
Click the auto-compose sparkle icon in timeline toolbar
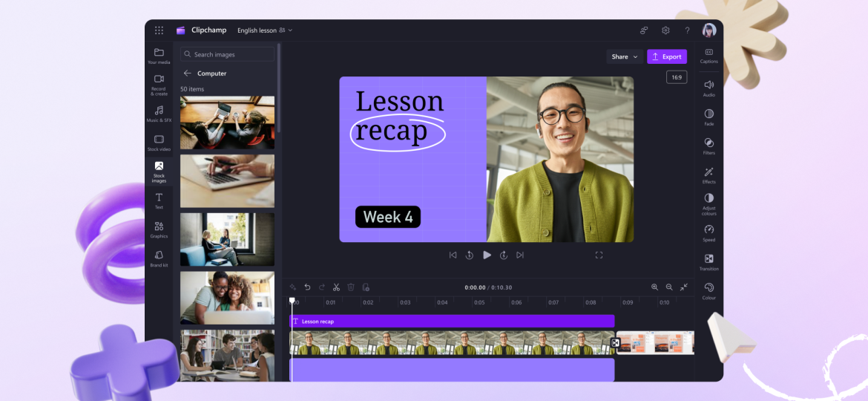(293, 287)
